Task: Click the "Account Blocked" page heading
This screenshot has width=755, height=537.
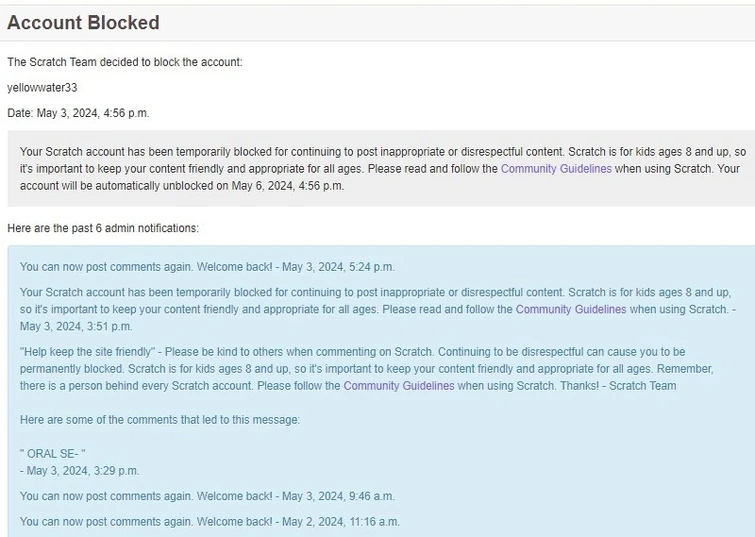Action: [83, 22]
